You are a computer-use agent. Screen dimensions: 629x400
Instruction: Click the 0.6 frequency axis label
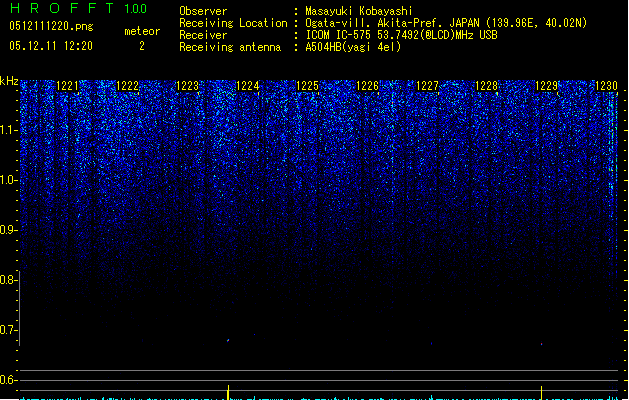coord(8,380)
